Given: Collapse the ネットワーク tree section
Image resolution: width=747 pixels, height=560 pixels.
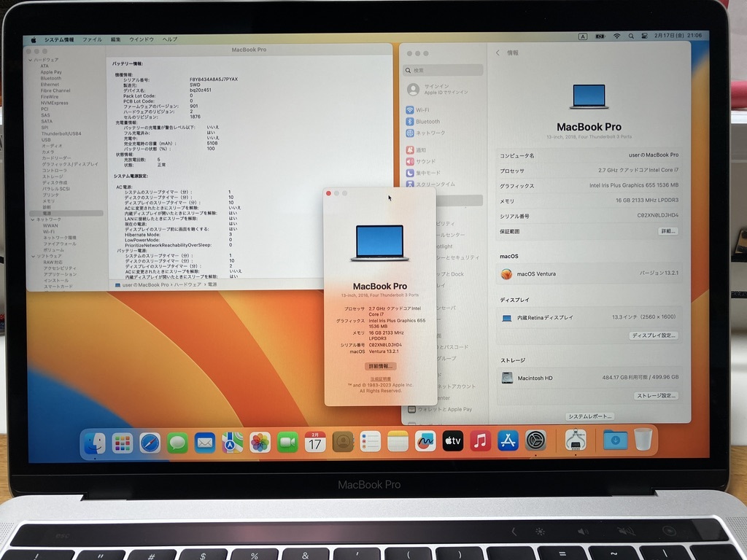Looking at the screenshot, I should 32,219.
